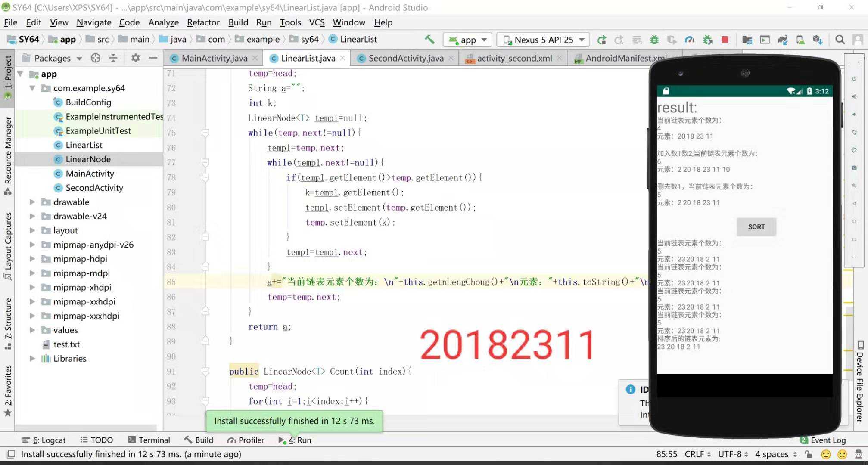Expand the drawable folder
868x465 pixels.
point(32,202)
